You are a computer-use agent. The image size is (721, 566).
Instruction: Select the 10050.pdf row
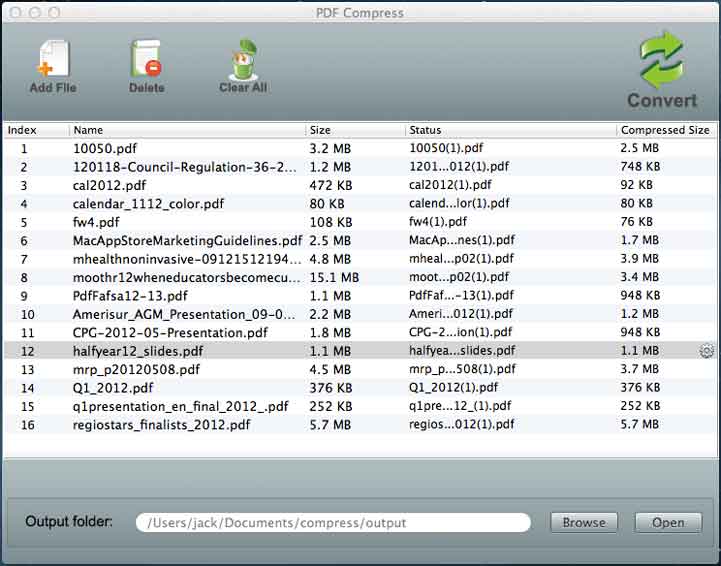360,149
